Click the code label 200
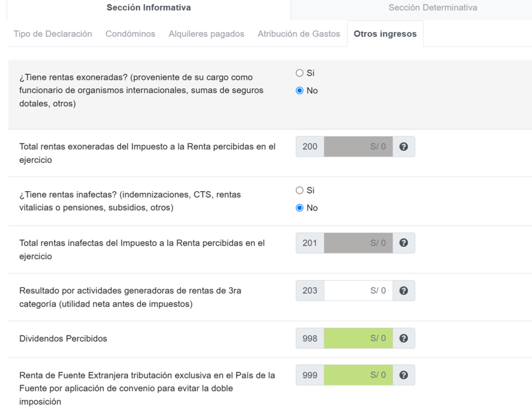Viewport: 532px width, 410px height. click(310, 147)
